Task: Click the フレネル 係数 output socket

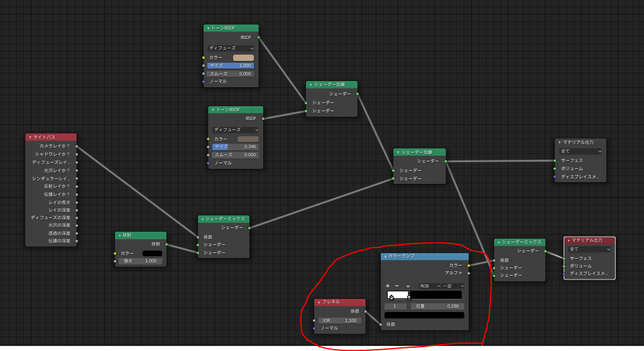Action: click(x=366, y=311)
